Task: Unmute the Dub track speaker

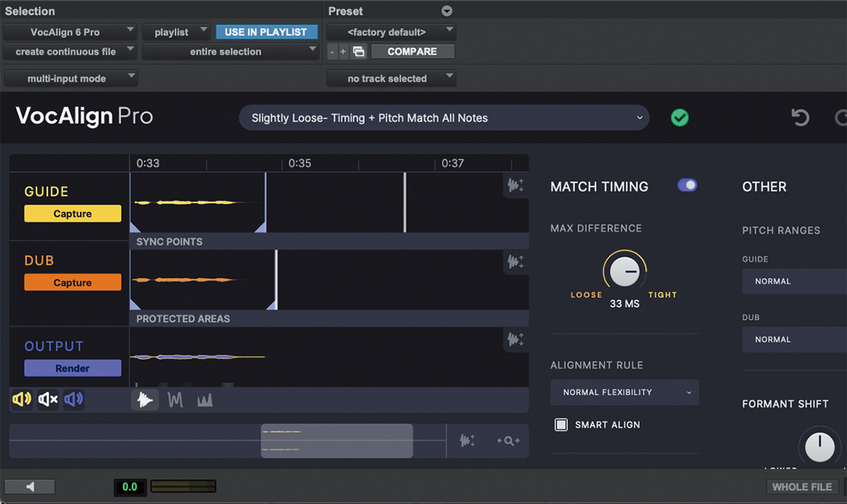Action: point(47,400)
